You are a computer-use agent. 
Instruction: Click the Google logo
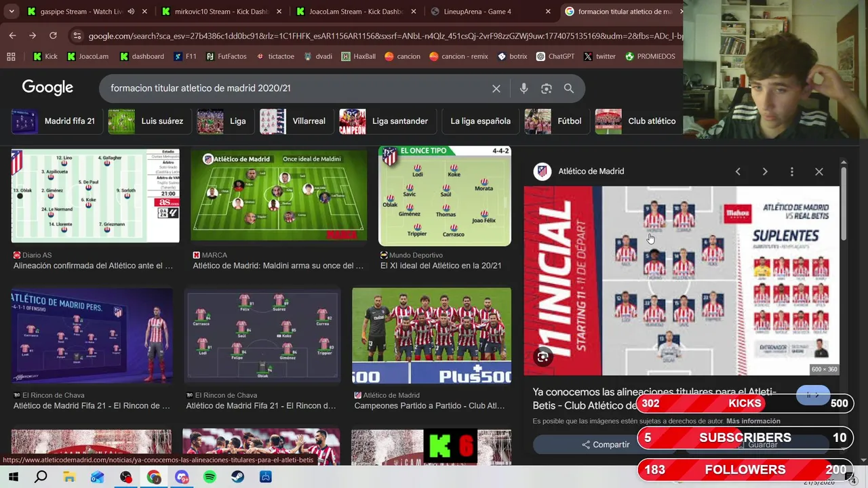pyautogui.click(x=47, y=87)
